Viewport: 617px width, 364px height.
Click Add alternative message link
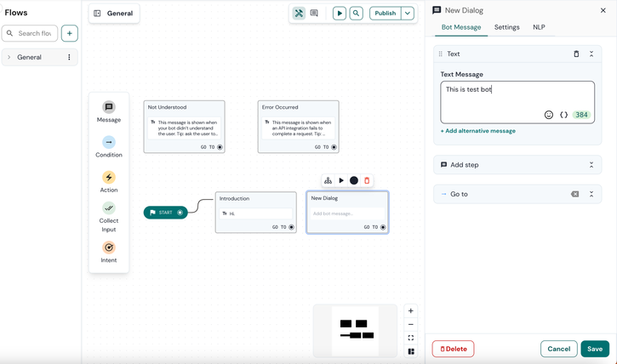477,131
